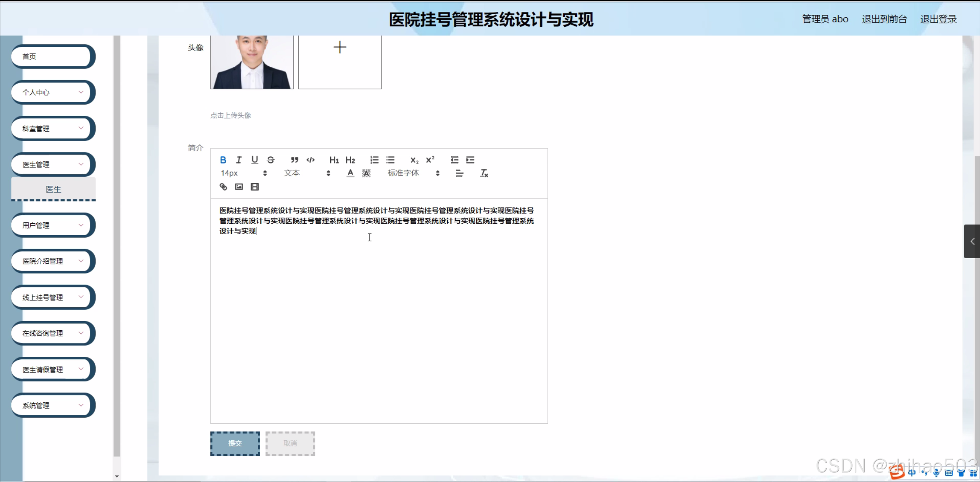Open the 标准字体 font family dropdown
980x482 pixels.
tap(402, 173)
